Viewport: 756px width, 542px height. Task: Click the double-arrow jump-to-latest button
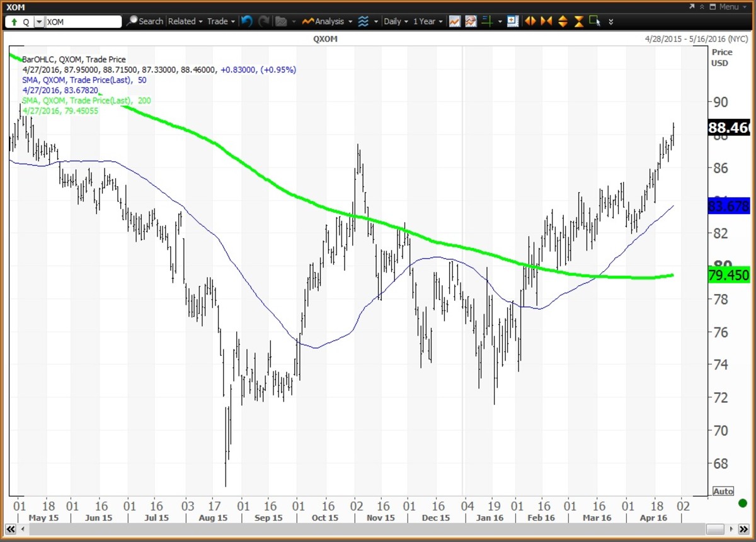click(744, 529)
